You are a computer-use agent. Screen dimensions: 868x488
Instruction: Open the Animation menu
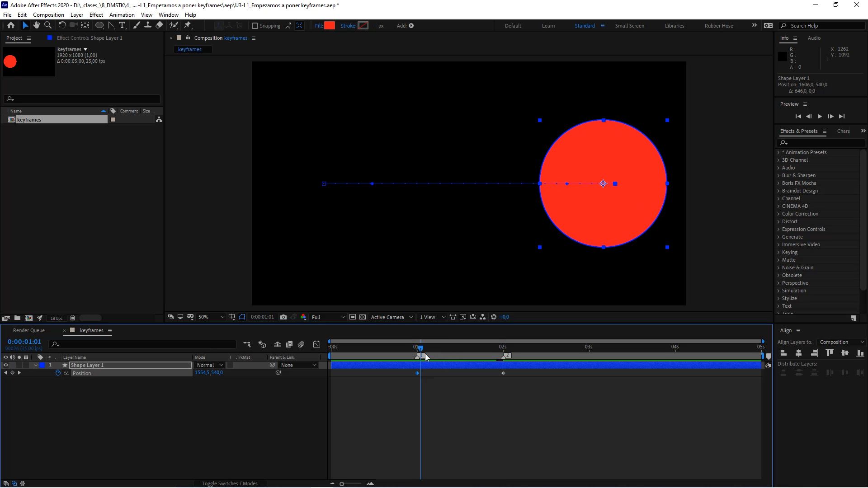coord(122,14)
